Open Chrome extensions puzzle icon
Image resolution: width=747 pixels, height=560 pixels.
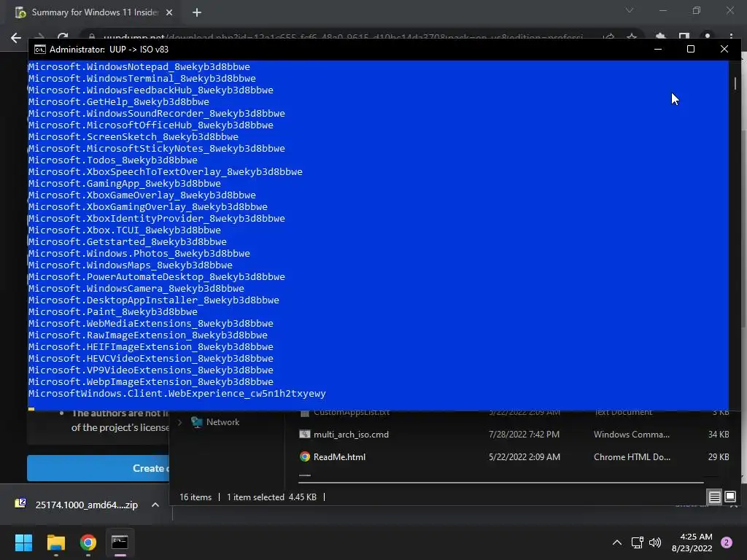point(660,38)
